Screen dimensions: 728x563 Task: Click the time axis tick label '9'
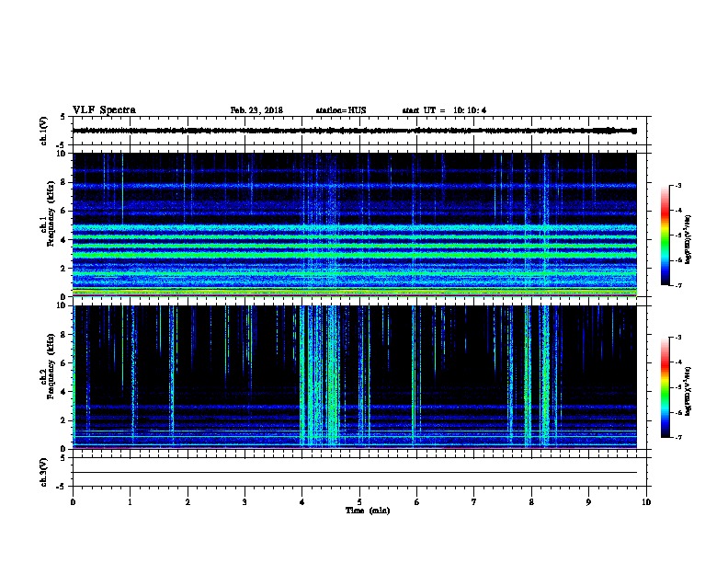[x=588, y=502]
